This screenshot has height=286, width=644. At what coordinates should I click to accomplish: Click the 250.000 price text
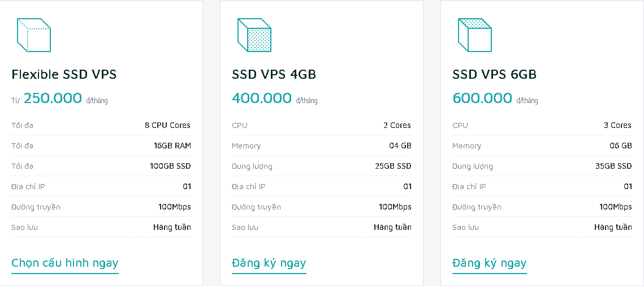(x=53, y=98)
